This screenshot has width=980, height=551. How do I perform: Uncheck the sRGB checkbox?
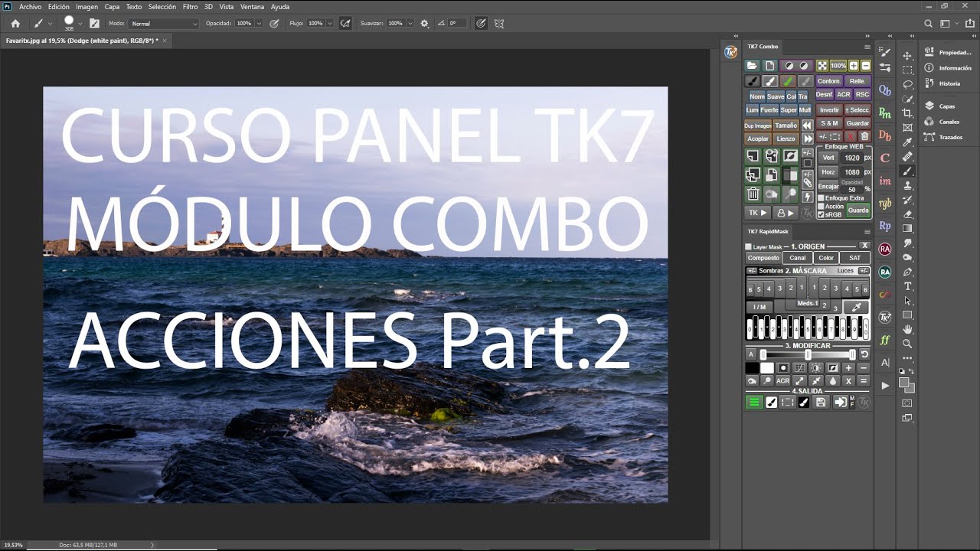[x=822, y=215]
